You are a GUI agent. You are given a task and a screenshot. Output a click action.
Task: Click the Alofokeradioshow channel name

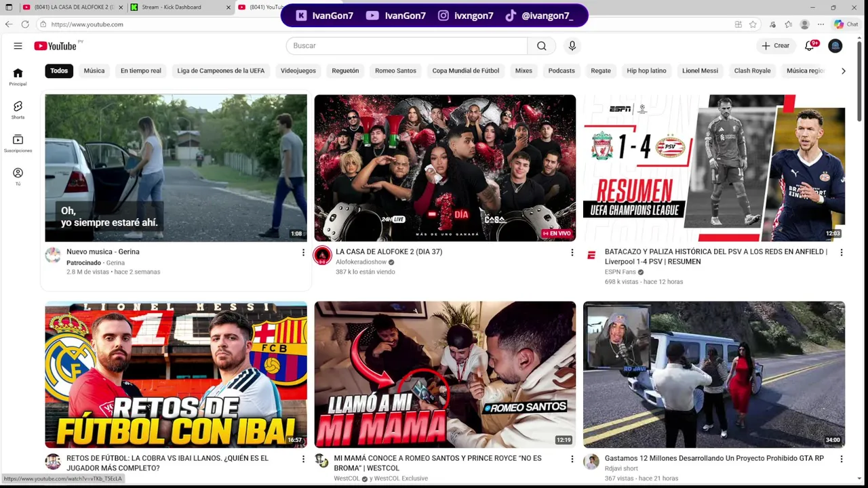[361, 262]
